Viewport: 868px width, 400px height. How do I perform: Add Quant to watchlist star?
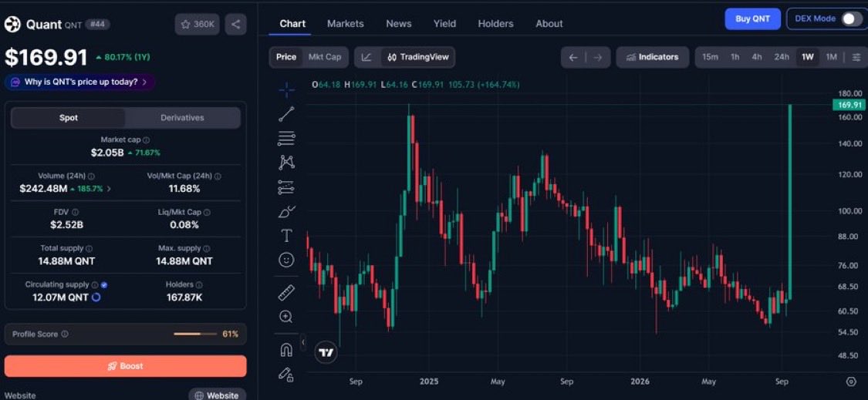pos(197,25)
